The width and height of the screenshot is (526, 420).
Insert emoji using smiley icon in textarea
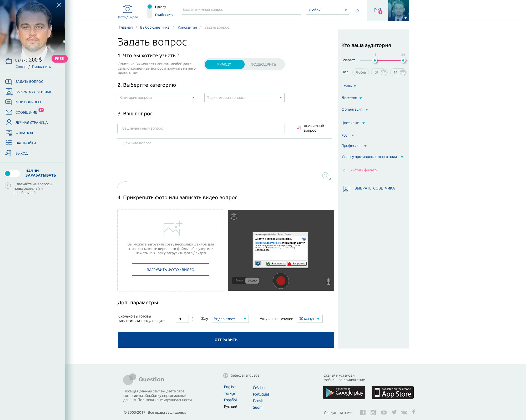(x=325, y=175)
